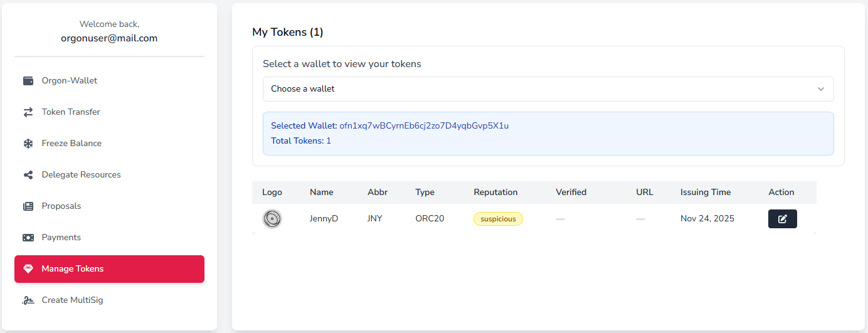Click the Delegate Resources share icon
868x333 pixels.
tap(28, 175)
